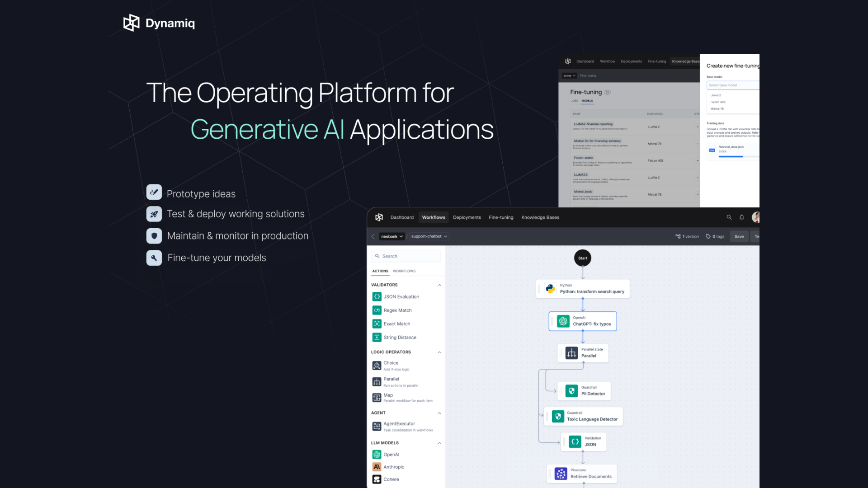Screen dimensions: 868x488
Task: Click the Dynamiq logo in the fine-tuning window
Action: click(568, 61)
